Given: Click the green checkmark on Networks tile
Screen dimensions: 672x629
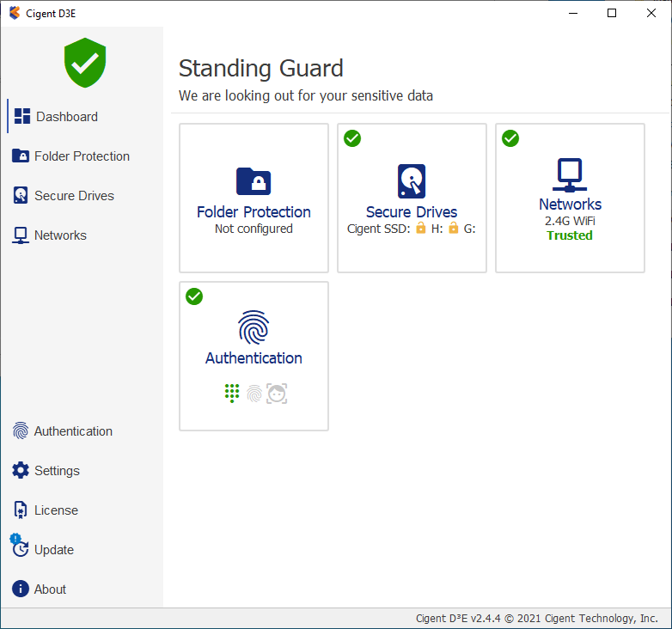Looking at the screenshot, I should coord(510,138).
